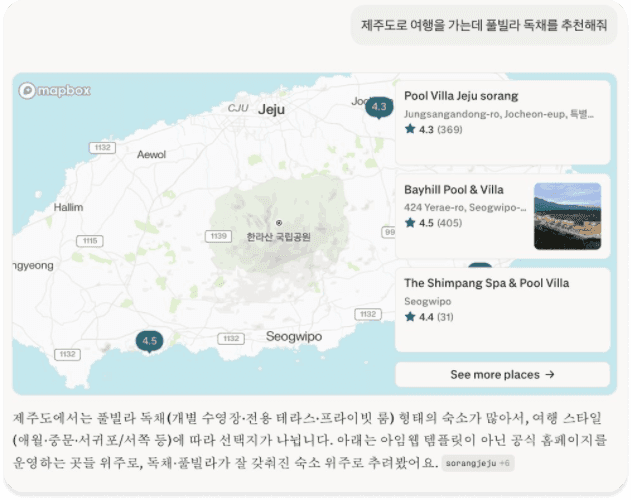Click the Jungsangandong-ro address text
This screenshot has height=500, width=631.
pyautogui.click(x=499, y=114)
